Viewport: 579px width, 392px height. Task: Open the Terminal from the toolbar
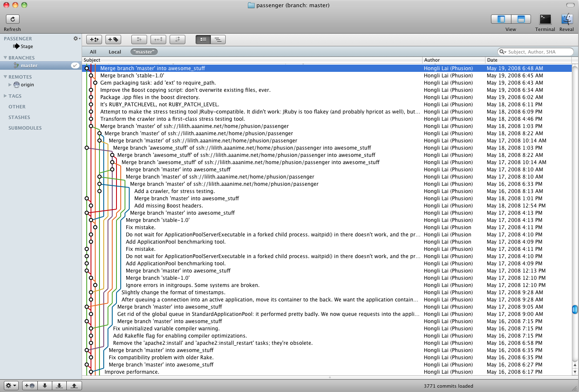(x=545, y=19)
